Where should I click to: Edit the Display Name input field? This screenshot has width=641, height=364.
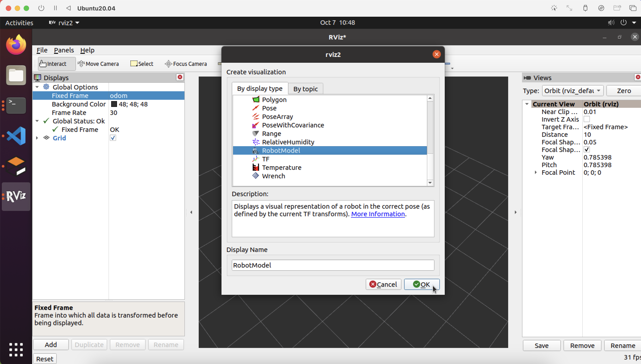(332, 265)
